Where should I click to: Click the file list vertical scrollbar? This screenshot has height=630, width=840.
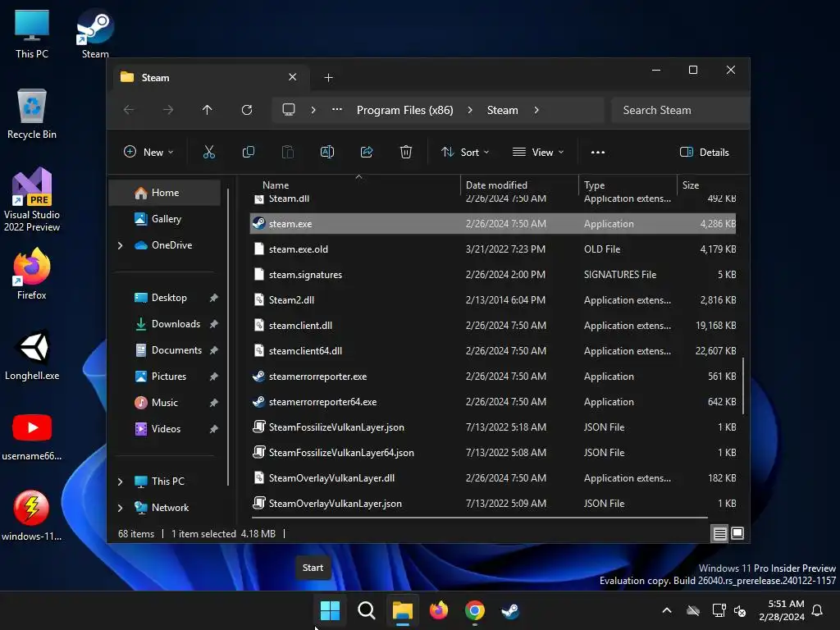point(743,386)
